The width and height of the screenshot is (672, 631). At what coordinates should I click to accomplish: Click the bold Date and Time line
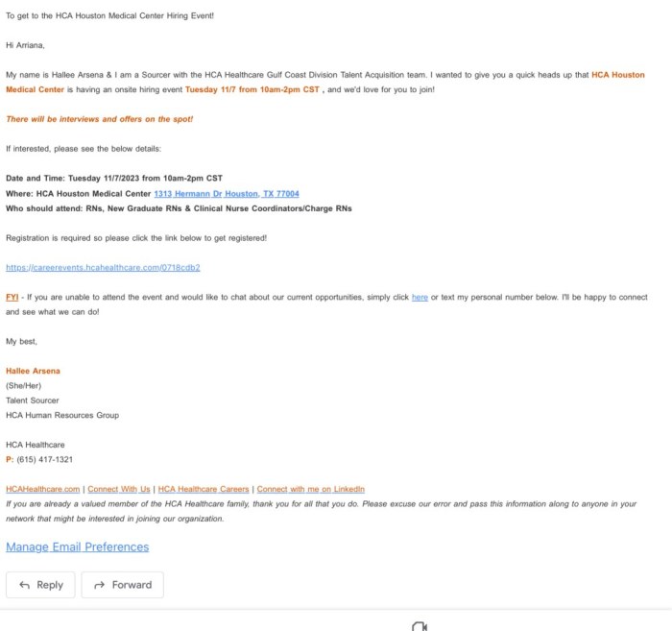113,178
